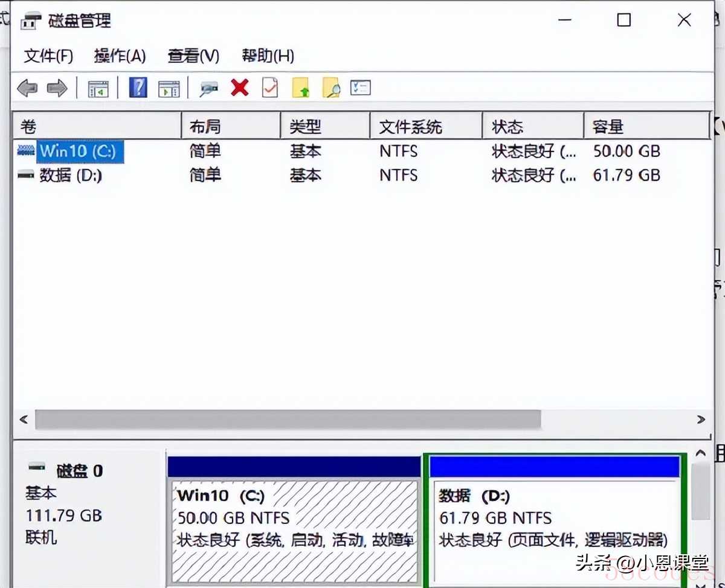Click the 111.79 GB disk size text
The image size is (725, 588).
pos(64,516)
